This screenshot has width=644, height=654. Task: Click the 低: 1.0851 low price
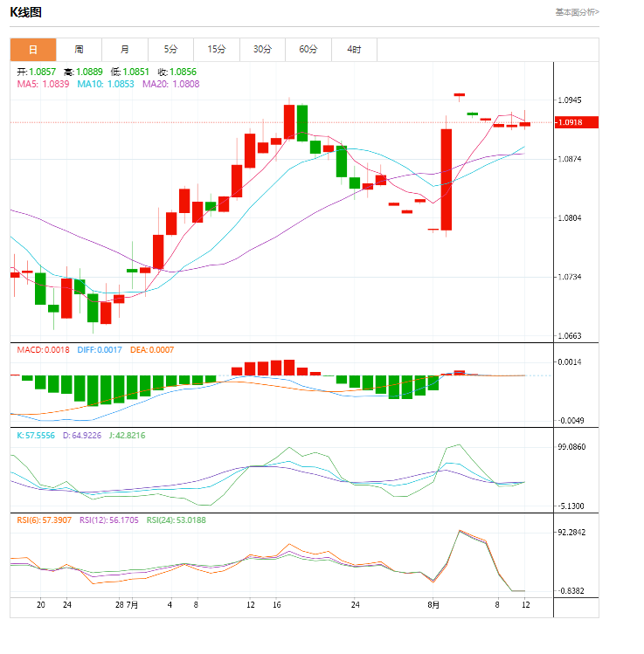point(130,72)
